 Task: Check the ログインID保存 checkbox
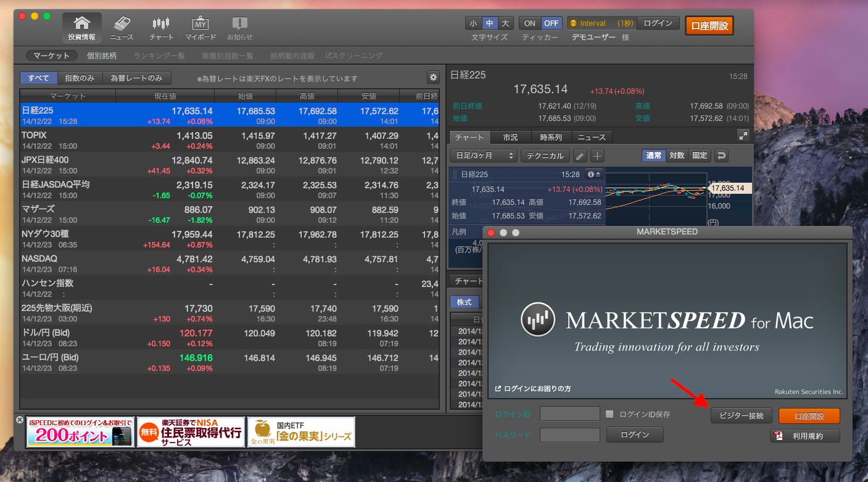tap(610, 414)
